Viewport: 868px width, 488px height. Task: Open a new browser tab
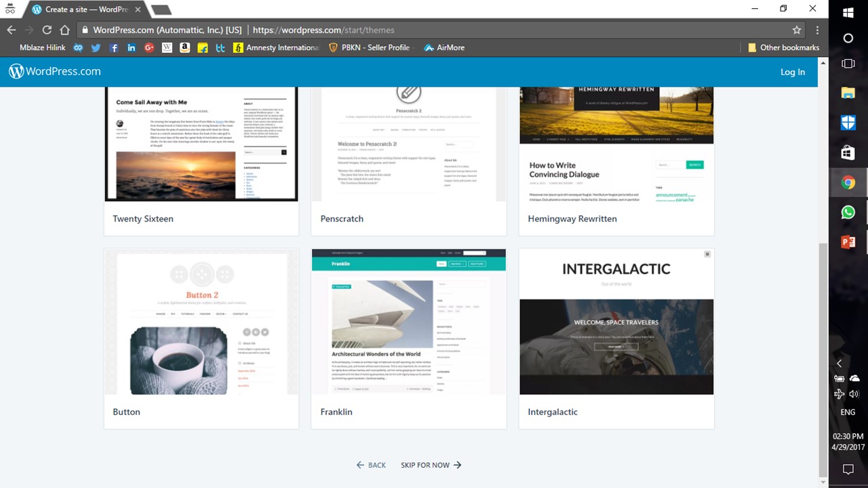click(161, 9)
